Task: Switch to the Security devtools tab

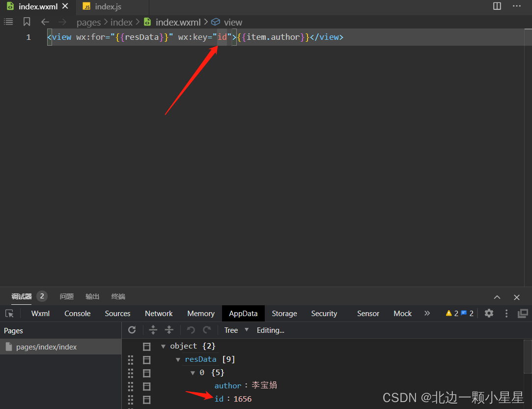Action: tap(324, 313)
